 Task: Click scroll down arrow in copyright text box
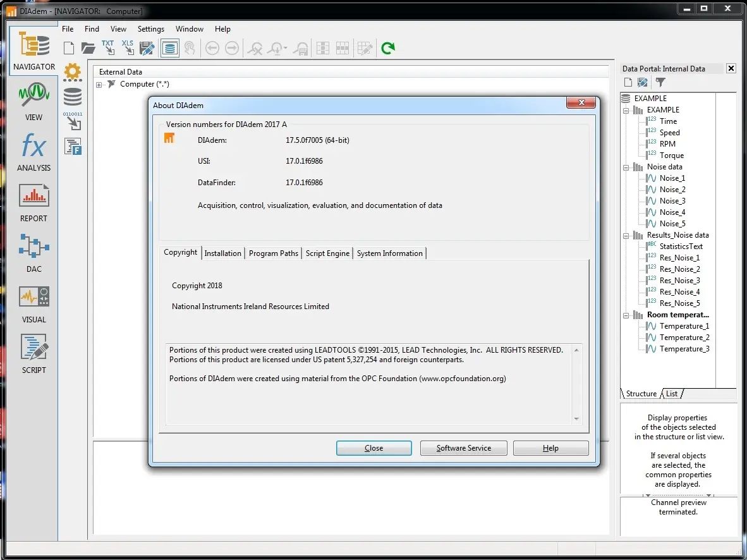coord(576,419)
